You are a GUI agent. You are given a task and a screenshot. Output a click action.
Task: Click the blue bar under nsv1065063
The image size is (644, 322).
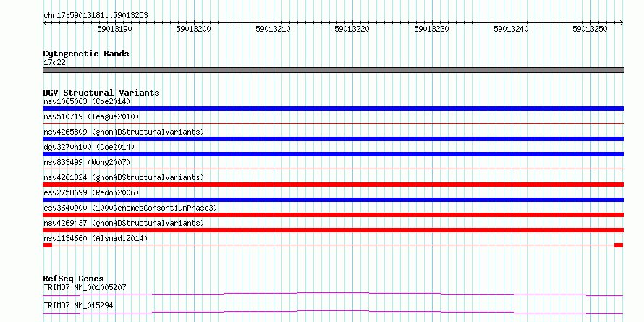pyautogui.click(x=333, y=109)
